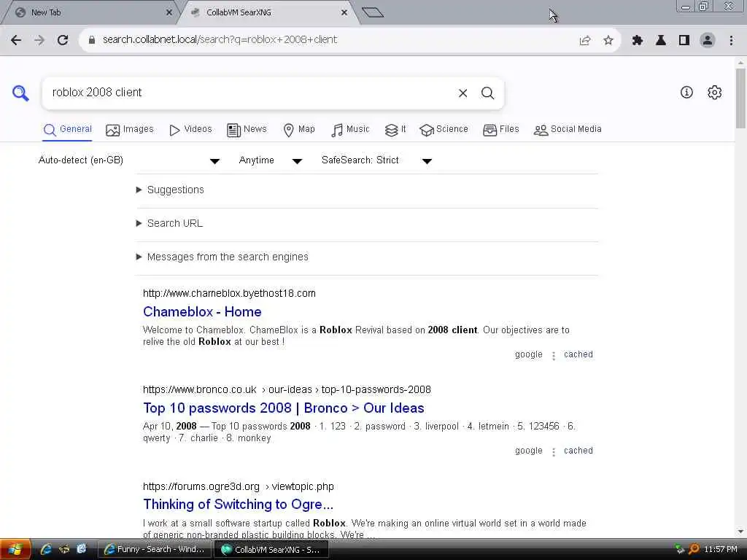
Task: Click the forward navigation arrow
Action: click(x=39, y=40)
